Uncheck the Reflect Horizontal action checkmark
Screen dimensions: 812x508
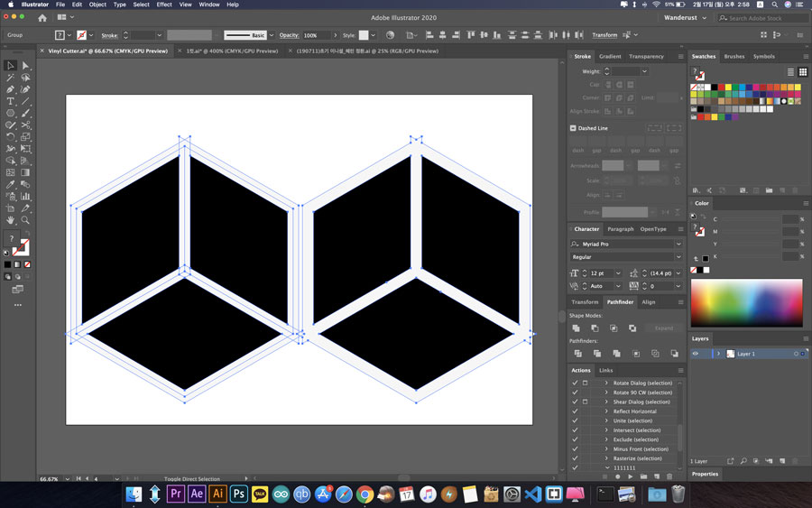click(x=575, y=411)
